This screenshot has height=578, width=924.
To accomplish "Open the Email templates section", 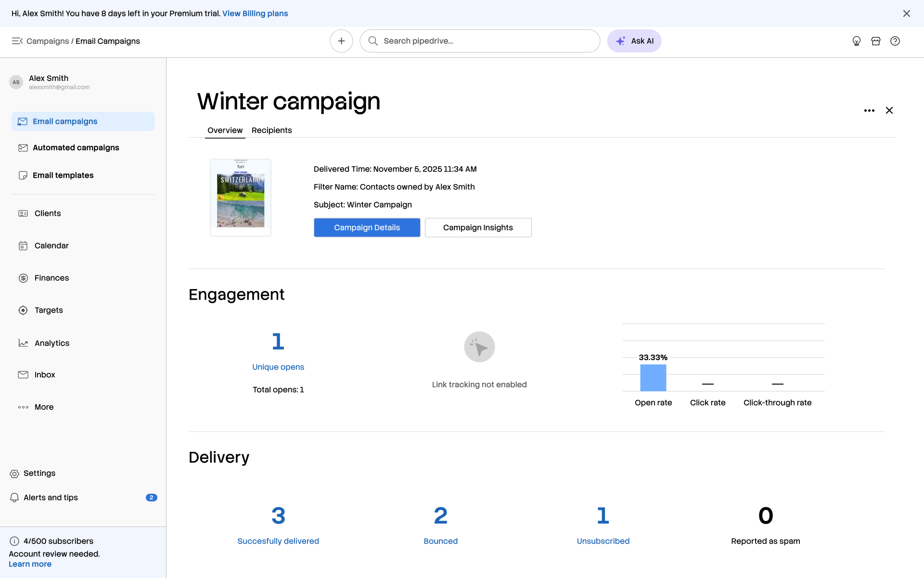I will [64, 175].
